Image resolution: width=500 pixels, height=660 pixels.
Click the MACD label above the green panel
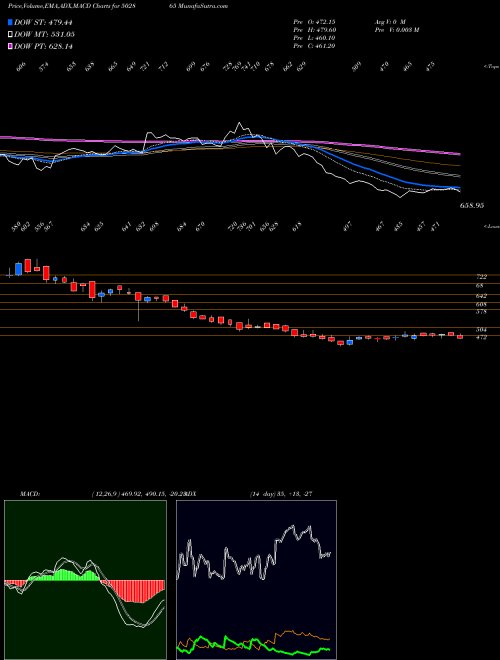click(x=29, y=494)
